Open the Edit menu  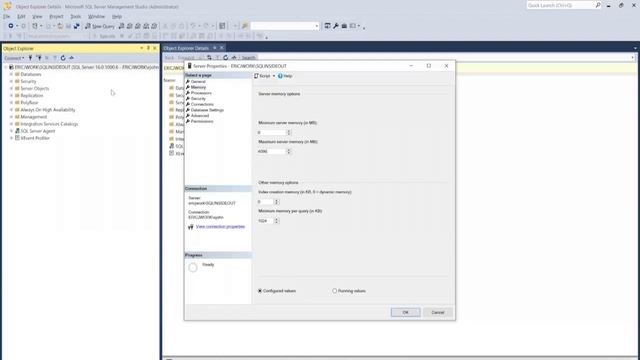pyautogui.click(x=21, y=16)
